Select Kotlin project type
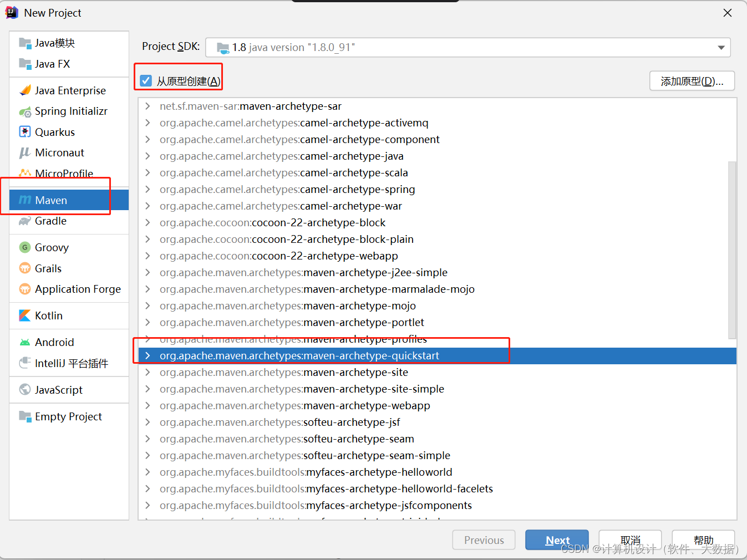 pos(69,315)
